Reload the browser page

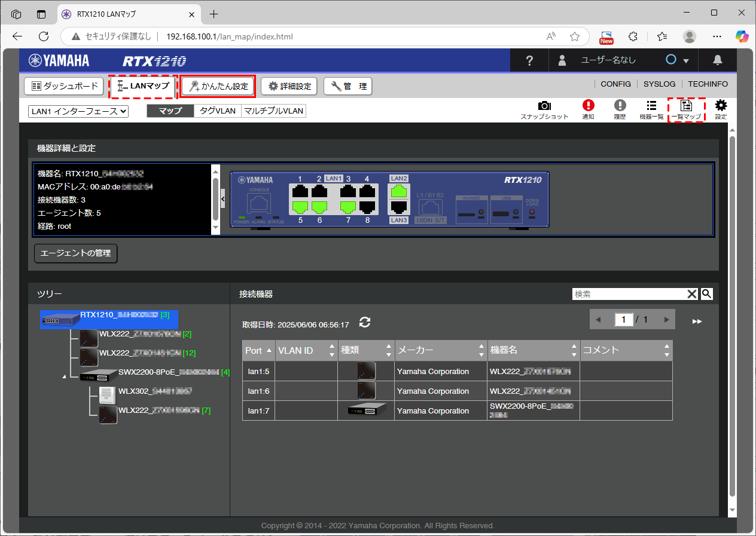pos(43,36)
